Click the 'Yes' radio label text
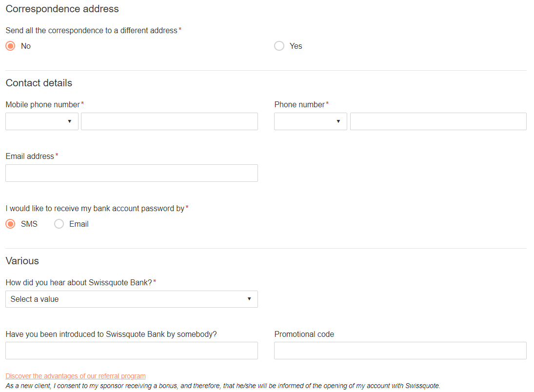Viewport: 534px width, 392px height. point(296,46)
